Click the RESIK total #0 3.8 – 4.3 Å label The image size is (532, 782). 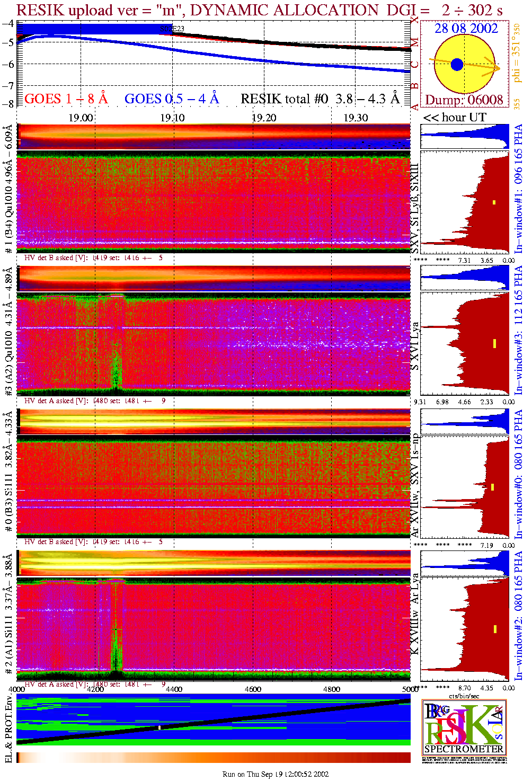click(320, 99)
